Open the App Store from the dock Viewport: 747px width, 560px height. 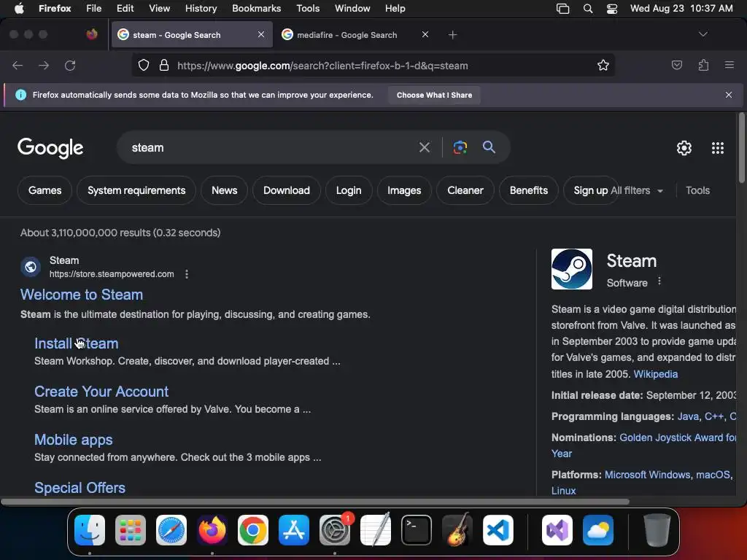coord(294,530)
